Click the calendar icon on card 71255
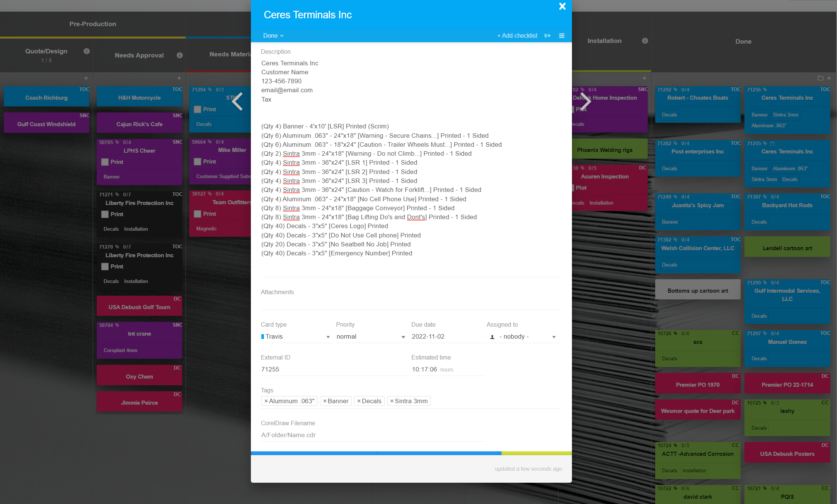The height and width of the screenshot is (504, 837). tap(772, 143)
